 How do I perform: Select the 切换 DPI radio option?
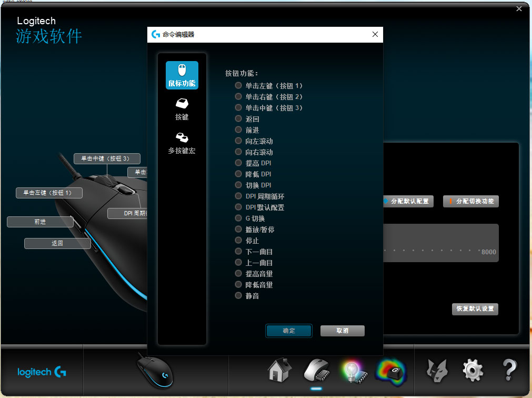238,185
